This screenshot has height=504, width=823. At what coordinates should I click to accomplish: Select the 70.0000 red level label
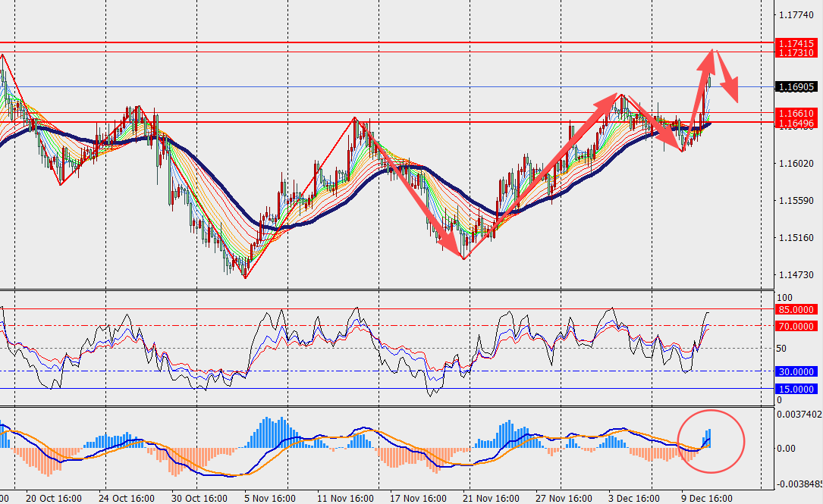click(x=796, y=326)
